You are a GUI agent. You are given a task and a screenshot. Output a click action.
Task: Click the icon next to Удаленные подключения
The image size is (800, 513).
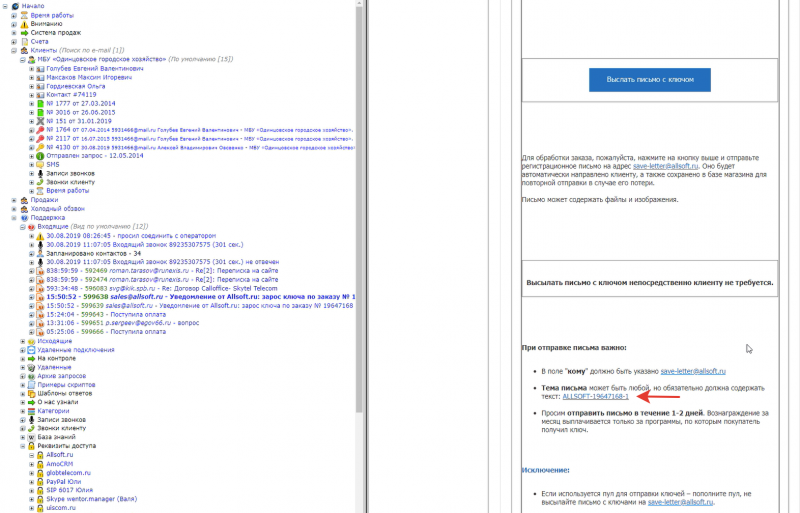(x=31, y=350)
